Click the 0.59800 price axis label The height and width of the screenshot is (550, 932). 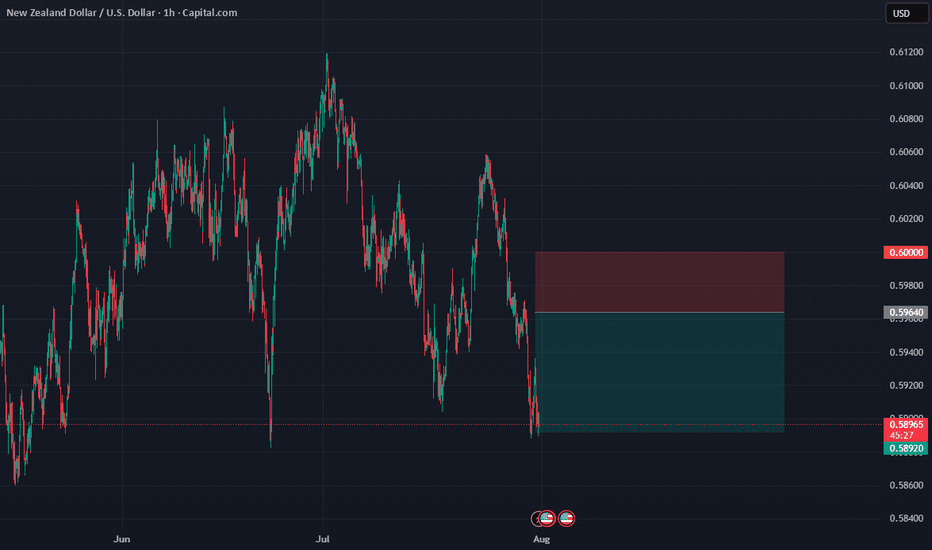point(906,285)
